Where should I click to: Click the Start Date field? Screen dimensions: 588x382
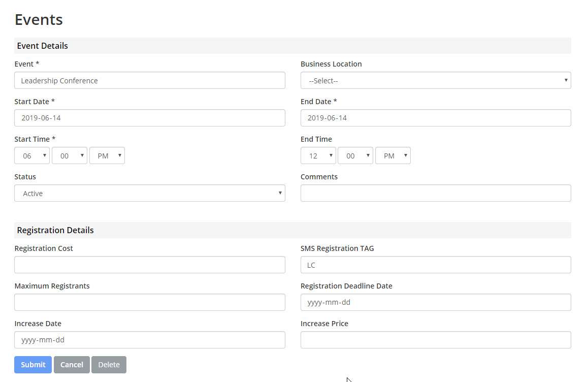(x=150, y=118)
